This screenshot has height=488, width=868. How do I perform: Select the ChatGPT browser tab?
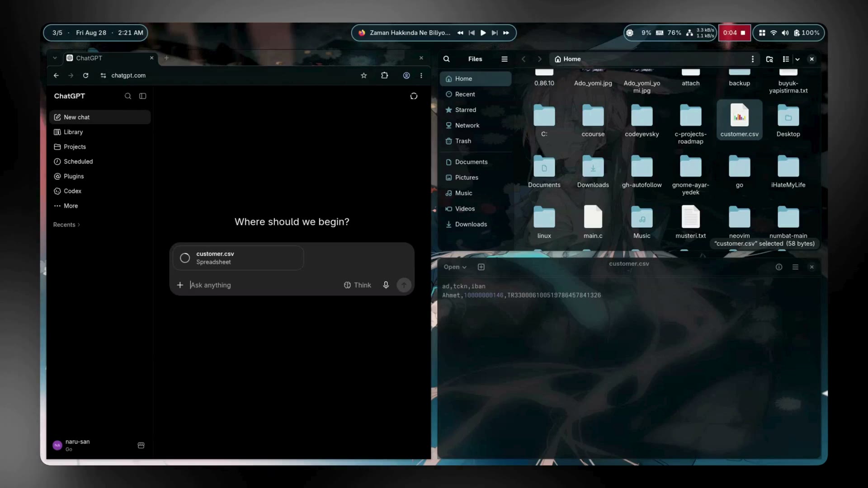click(x=110, y=58)
